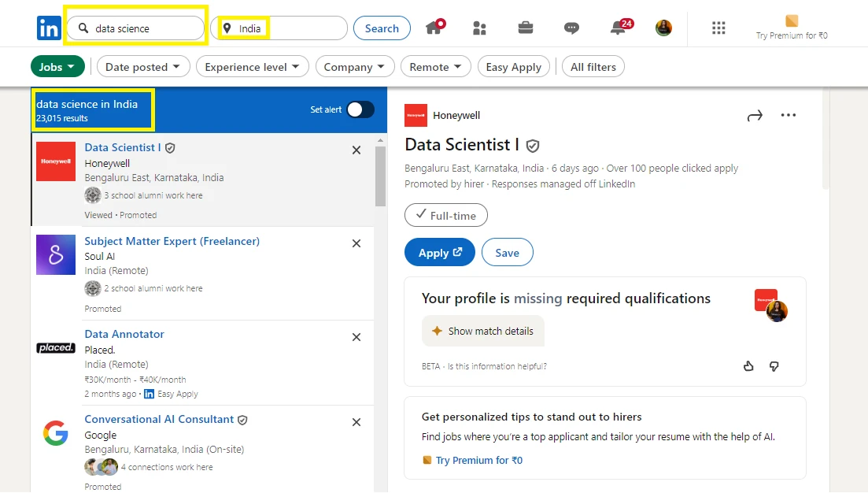This screenshot has height=493, width=868.
Task: Open My Network people icon
Action: (x=479, y=28)
